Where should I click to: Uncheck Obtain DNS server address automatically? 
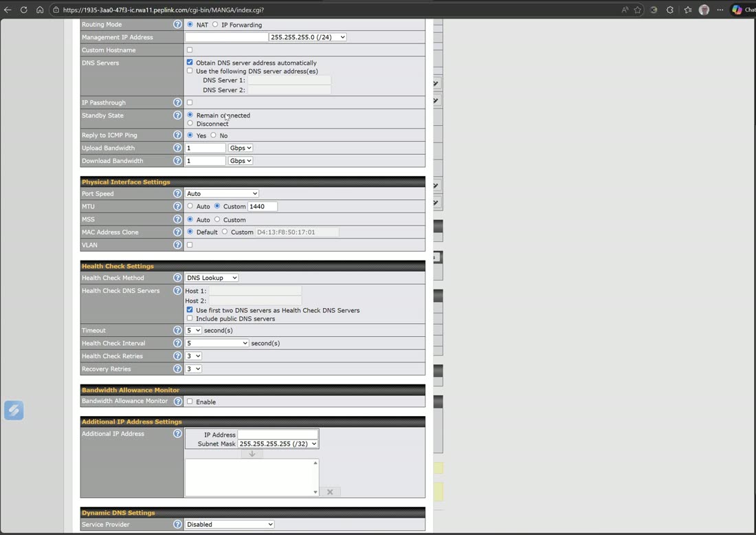point(190,62)
